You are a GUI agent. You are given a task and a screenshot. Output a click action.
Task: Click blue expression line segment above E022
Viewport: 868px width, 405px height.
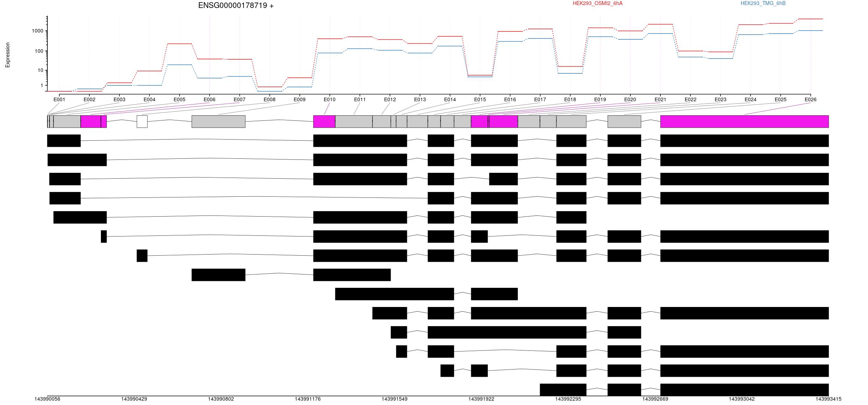[x=690, y=57]
